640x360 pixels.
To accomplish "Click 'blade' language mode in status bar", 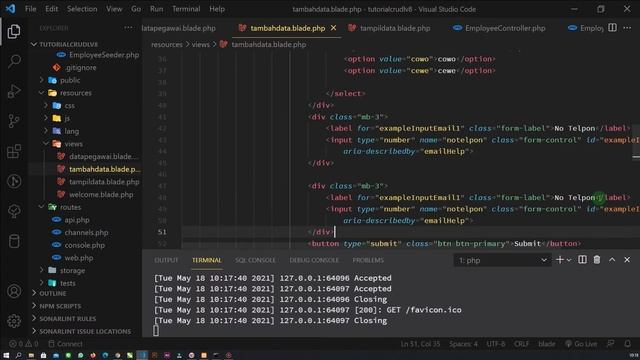I will [x=547, y=344].
